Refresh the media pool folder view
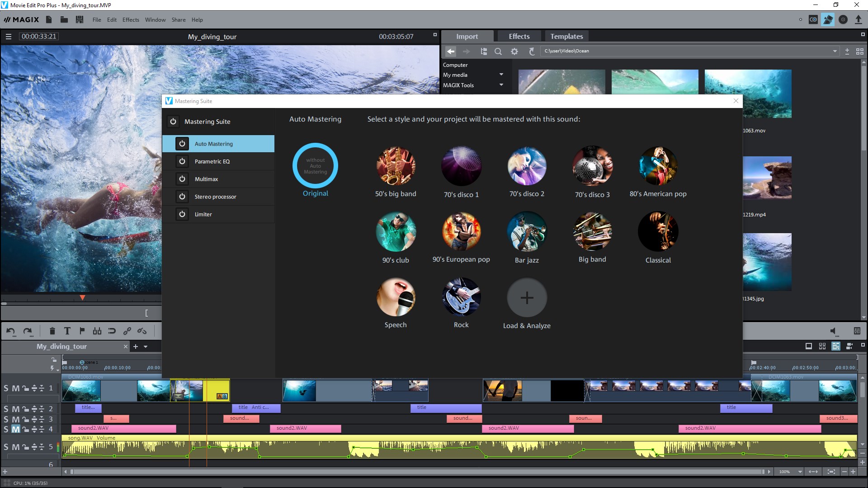 [532, 52]
